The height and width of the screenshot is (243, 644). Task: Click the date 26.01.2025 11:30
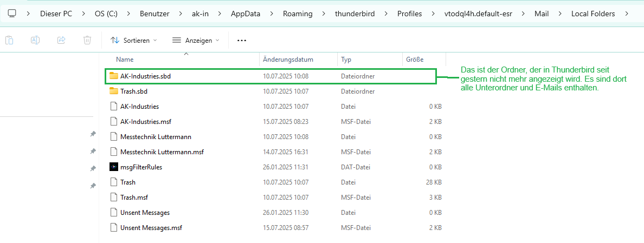[x=286, y=212]
